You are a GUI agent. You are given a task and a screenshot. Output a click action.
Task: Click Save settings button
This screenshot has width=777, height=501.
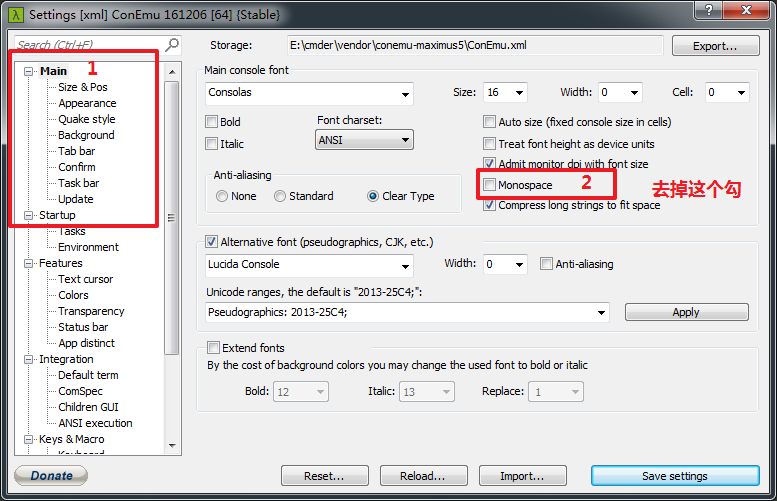click(x=675, y=476)
